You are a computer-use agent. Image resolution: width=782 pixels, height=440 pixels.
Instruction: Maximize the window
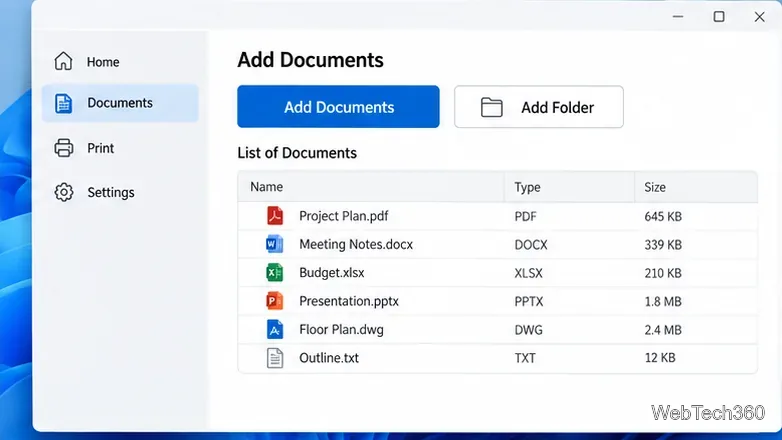719,16
